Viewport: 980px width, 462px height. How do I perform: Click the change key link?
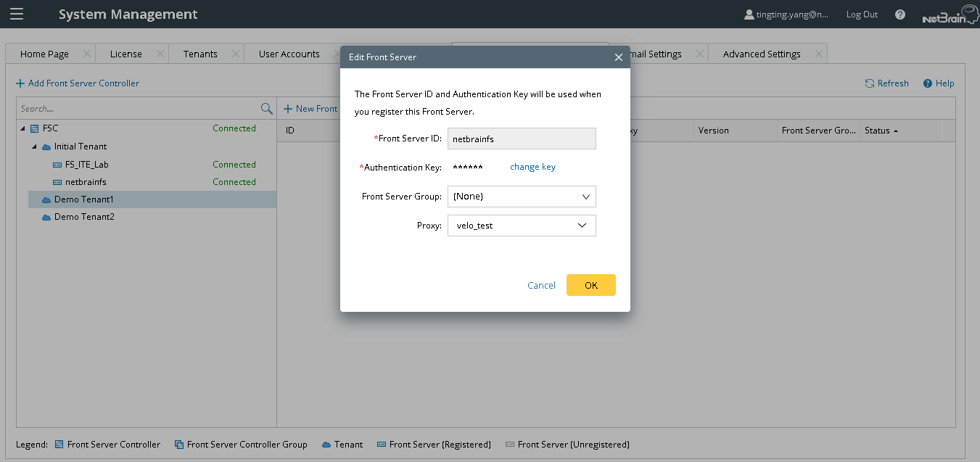[x=532, y=167]
